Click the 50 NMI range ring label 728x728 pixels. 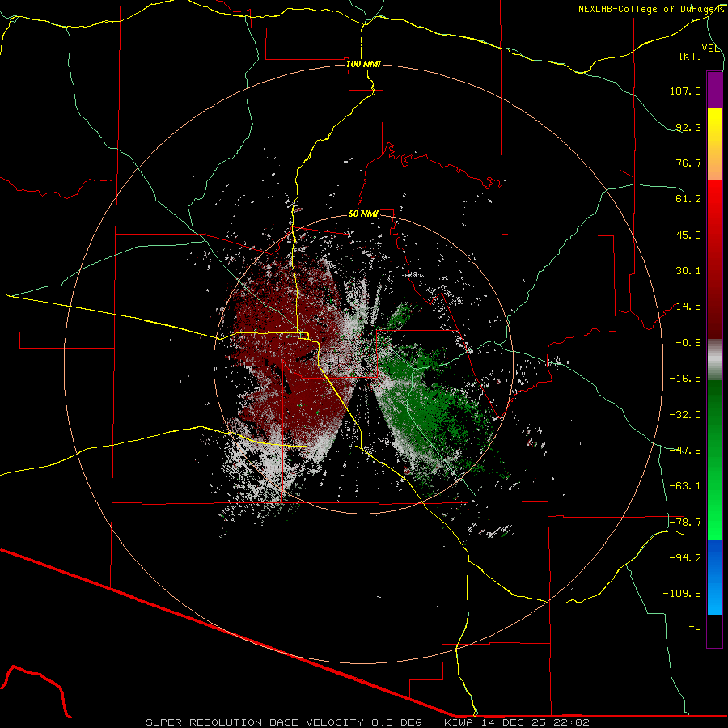point(363,214)
